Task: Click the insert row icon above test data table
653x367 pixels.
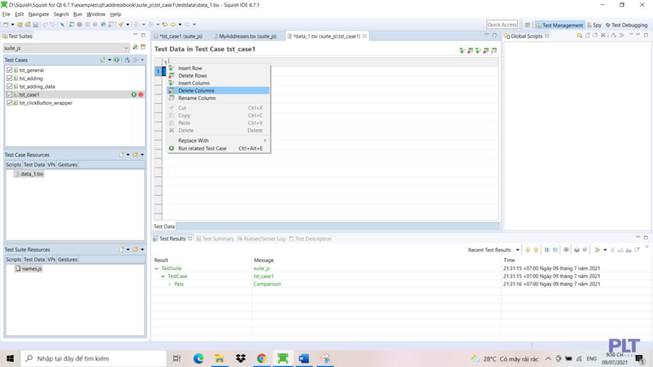Action: (x=462, y=50)
